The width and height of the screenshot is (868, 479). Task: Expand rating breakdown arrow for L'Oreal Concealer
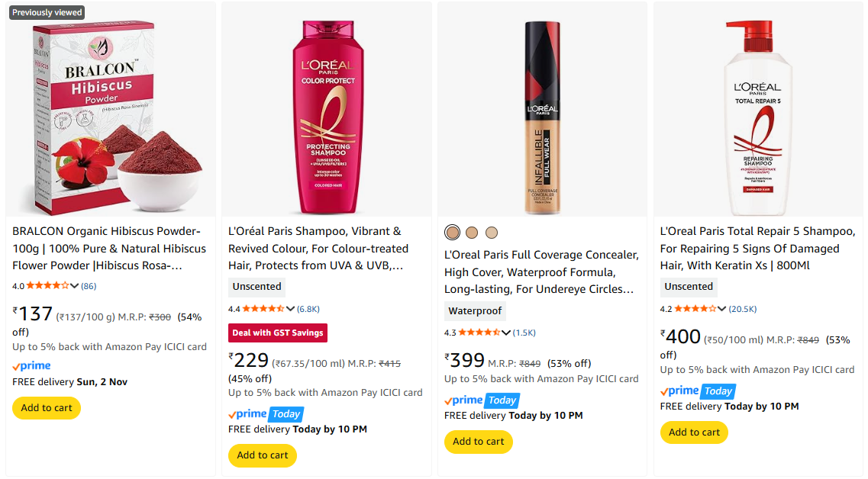click(506, 333)
